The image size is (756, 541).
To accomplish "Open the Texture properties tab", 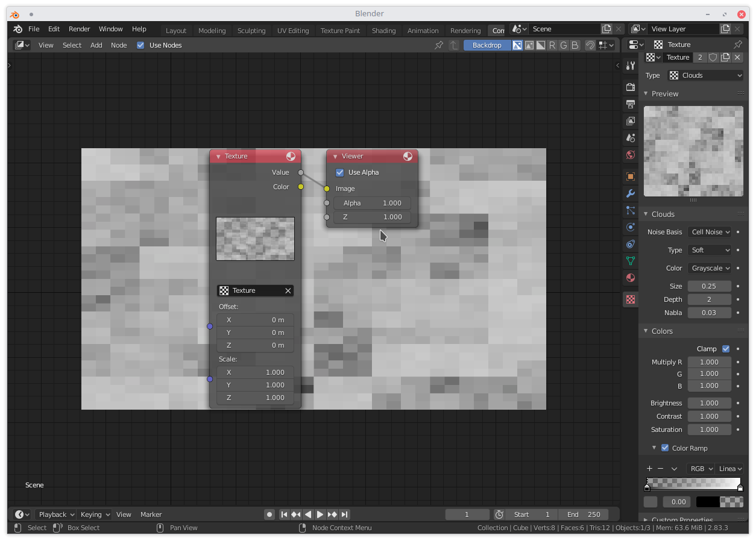I will [x=631, y=299].
